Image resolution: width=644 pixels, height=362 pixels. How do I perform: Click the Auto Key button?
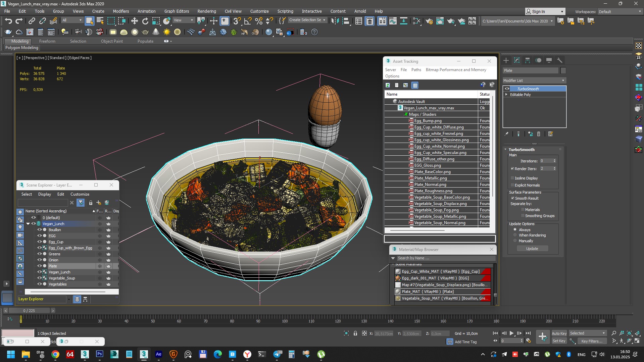pyautogui.click(x=559, y=333)
